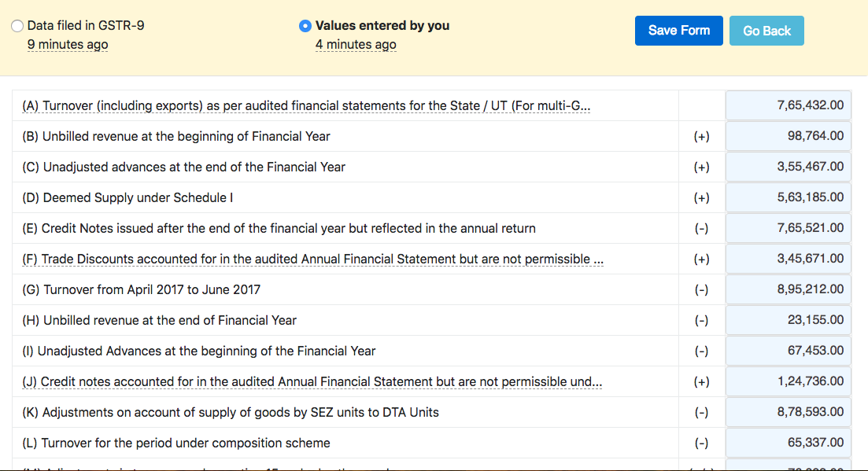The height and width of the screenshot is (471, 868).
Task: Click the SEZ units to DTA adjustments field
Action: click(x=787, y=412)
